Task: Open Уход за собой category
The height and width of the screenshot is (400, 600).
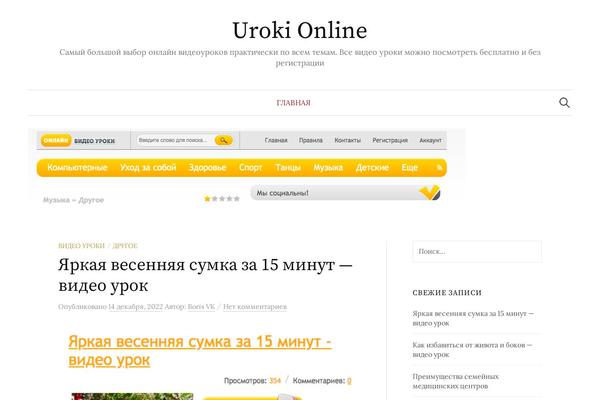Action: (148, 168)
